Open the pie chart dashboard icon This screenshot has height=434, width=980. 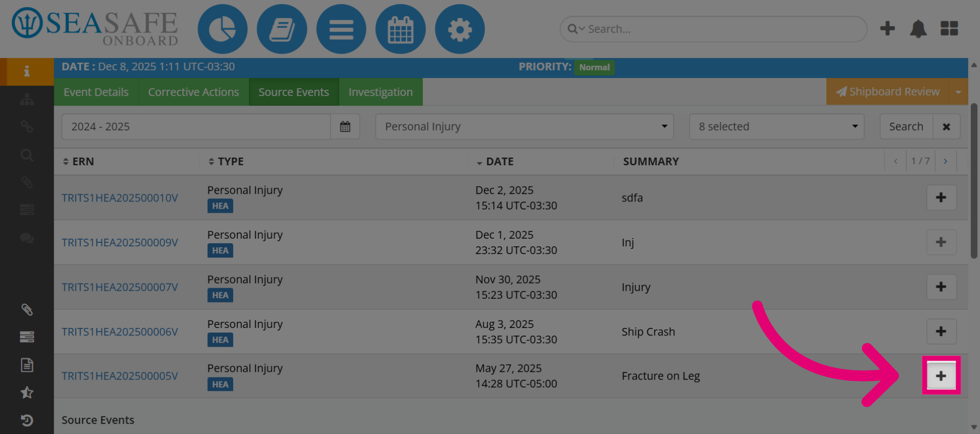tap(223, 29)
